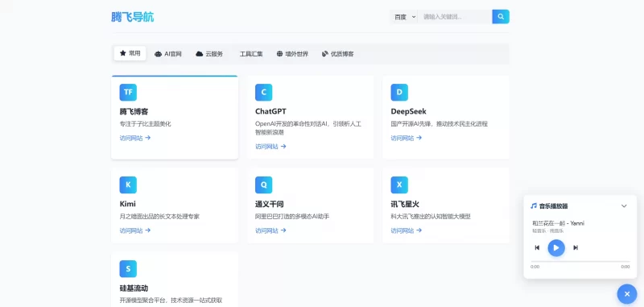644x307 pixels.
Task: Visit DeepSeek via its 访问网站 link
Action: tap(407, 138)
